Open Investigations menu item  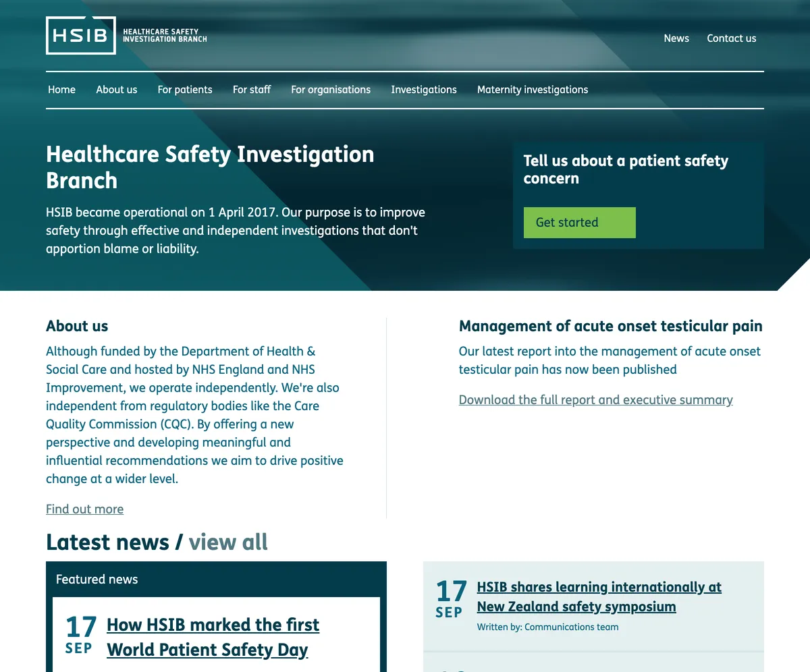[x=424, y=90]
